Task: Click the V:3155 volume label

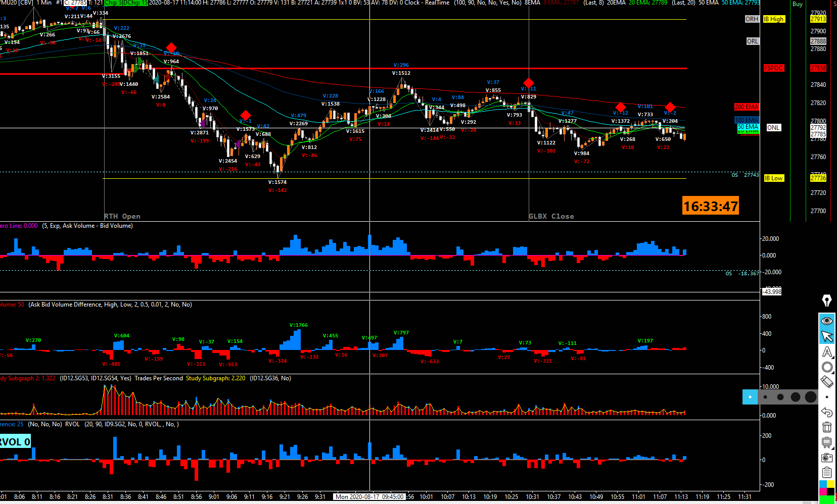Action: point(111,76)
